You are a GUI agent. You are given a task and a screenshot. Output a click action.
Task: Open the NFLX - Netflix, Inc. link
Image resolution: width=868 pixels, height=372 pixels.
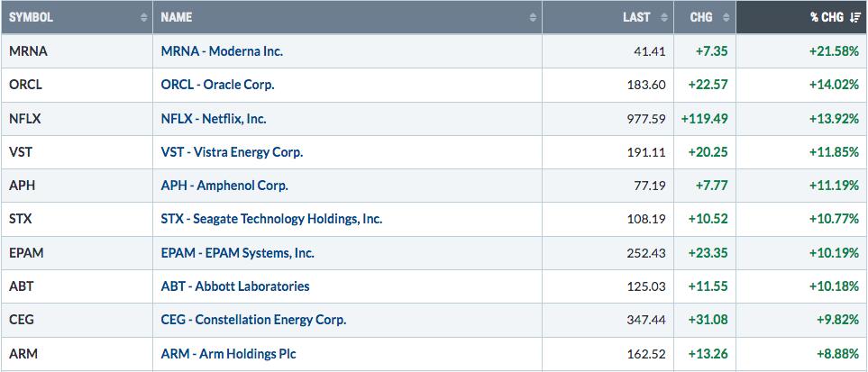click(213, 119)
